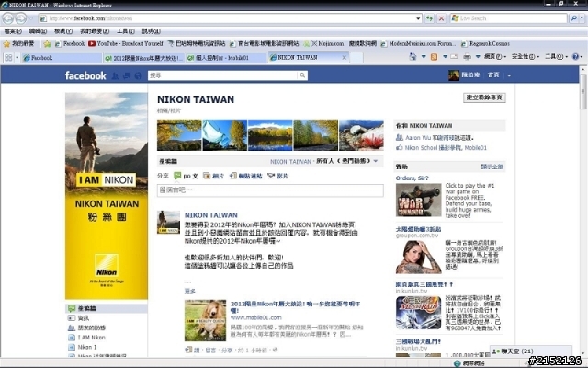Image resolution: width=588 pixels, height=368 pixels.
Task: Click the RSS feeds icon in the command bar
Action: click(x=435, y=57)
